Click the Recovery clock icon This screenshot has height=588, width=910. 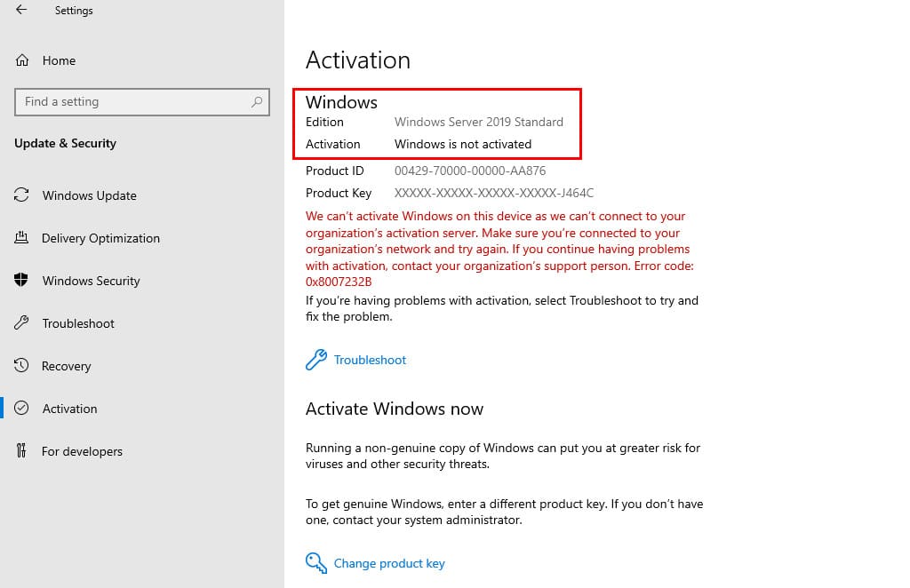21,365
